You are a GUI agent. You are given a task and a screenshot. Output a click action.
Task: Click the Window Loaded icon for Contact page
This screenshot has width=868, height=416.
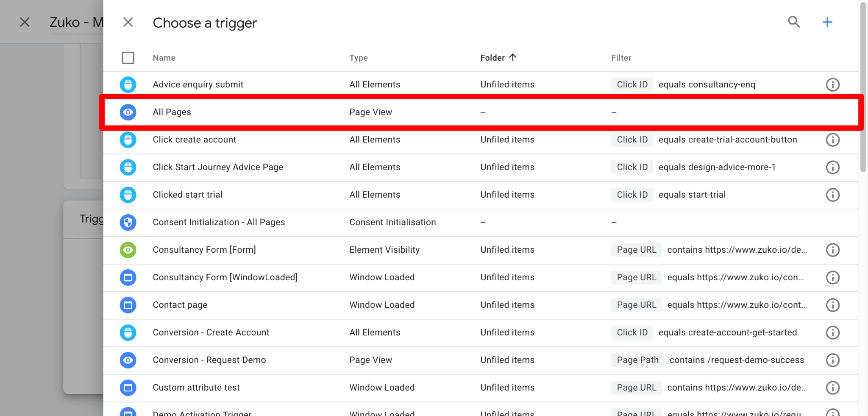tap(128, 305)
